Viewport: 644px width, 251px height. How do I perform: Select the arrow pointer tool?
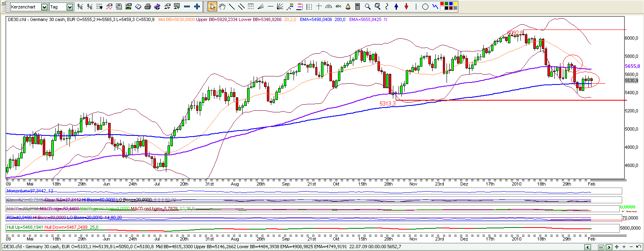click(x=212, y=7)
